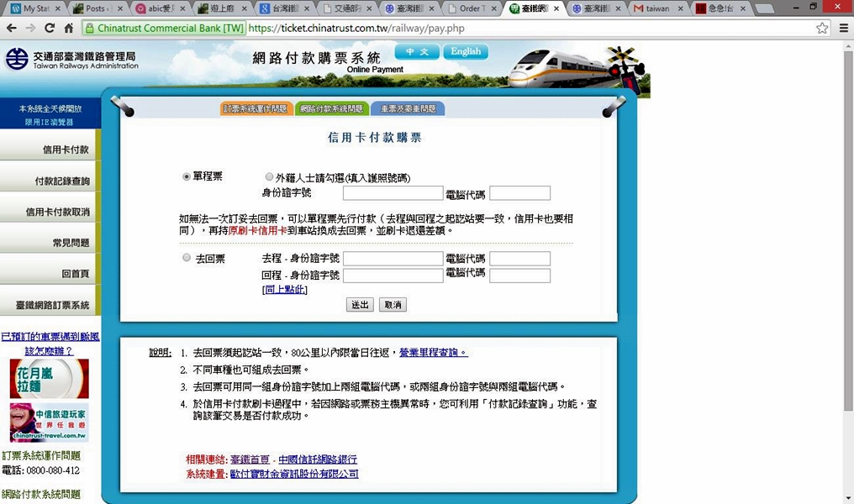Click the 送出 submit button
The image size is (854, 504).
[x=360, y=305]
